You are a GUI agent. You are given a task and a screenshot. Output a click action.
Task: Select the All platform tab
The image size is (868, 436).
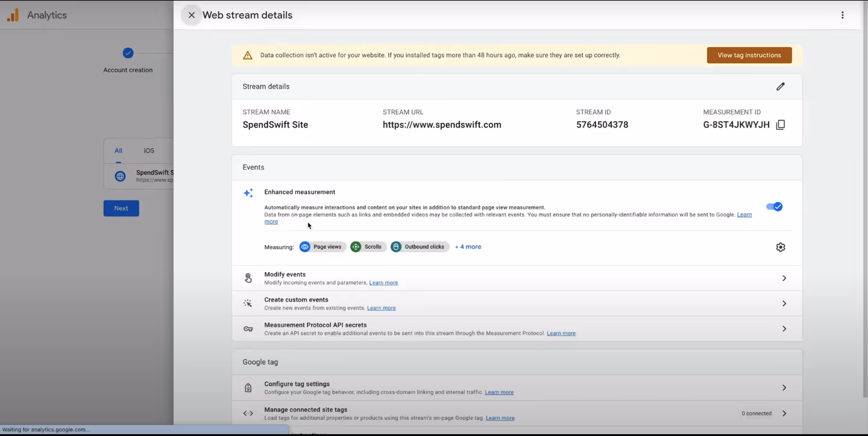[119, 151]
